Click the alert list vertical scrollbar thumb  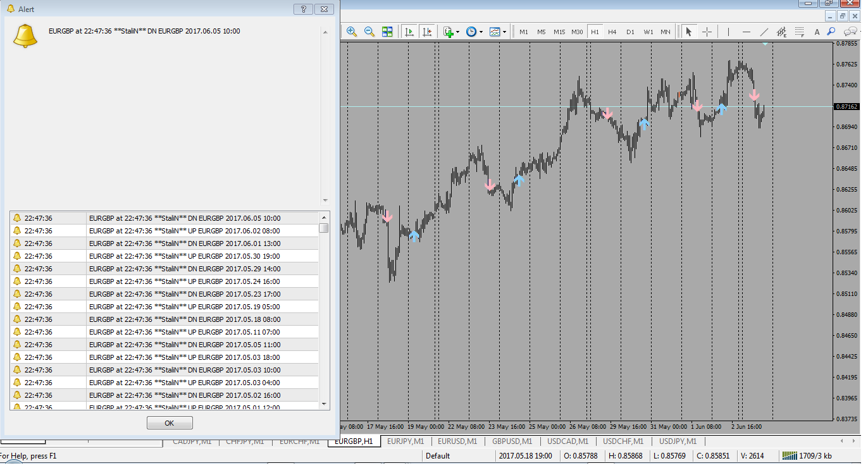324,228
